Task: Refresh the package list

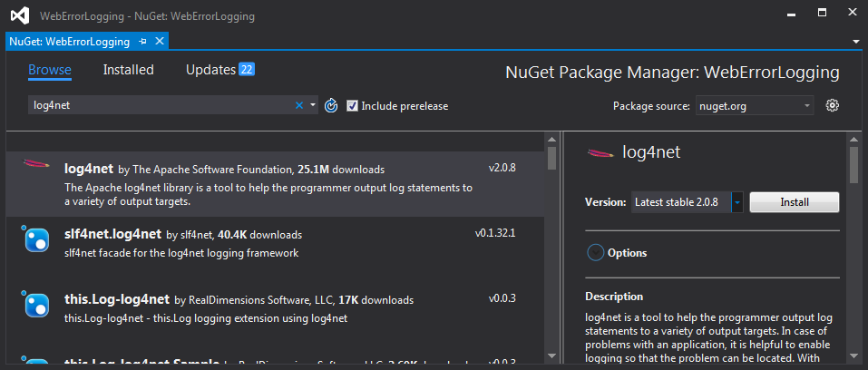Action: coord(331,105)
